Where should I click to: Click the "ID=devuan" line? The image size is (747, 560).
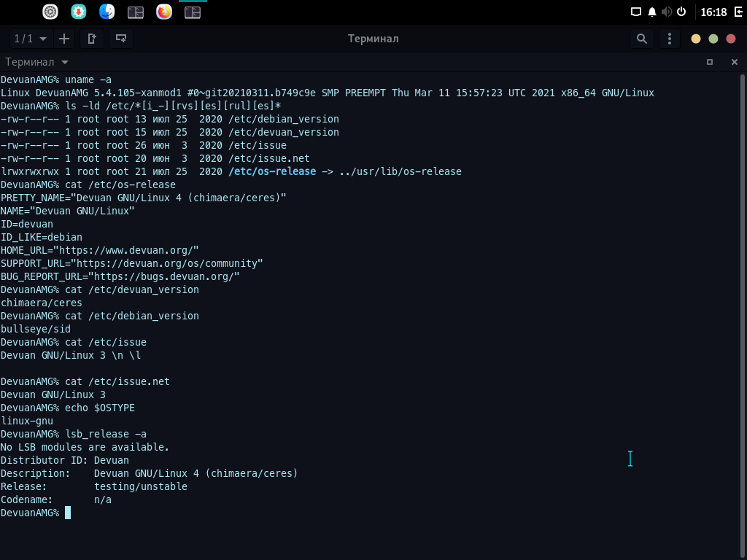(27, 224)
